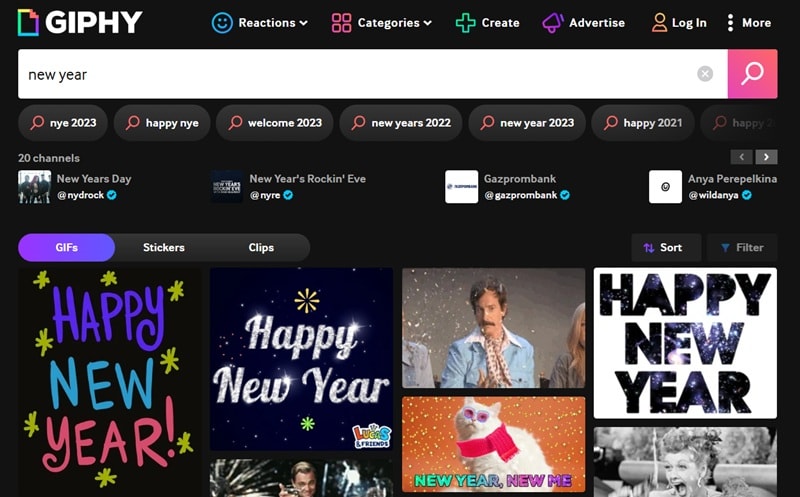Click the Filter funnel icon
Image resolution: width=800 pixels, height=497 pixels.
point(725,247)
